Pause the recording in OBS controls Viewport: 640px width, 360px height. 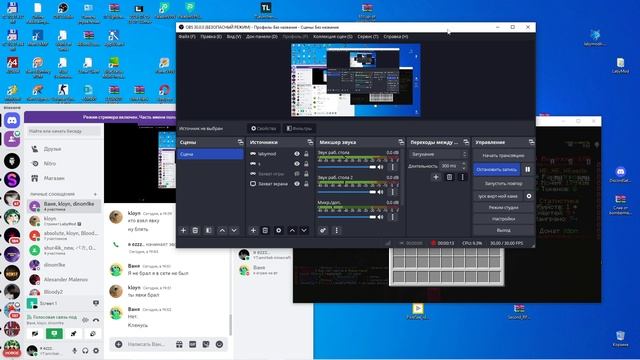click(x=528, y=169)
